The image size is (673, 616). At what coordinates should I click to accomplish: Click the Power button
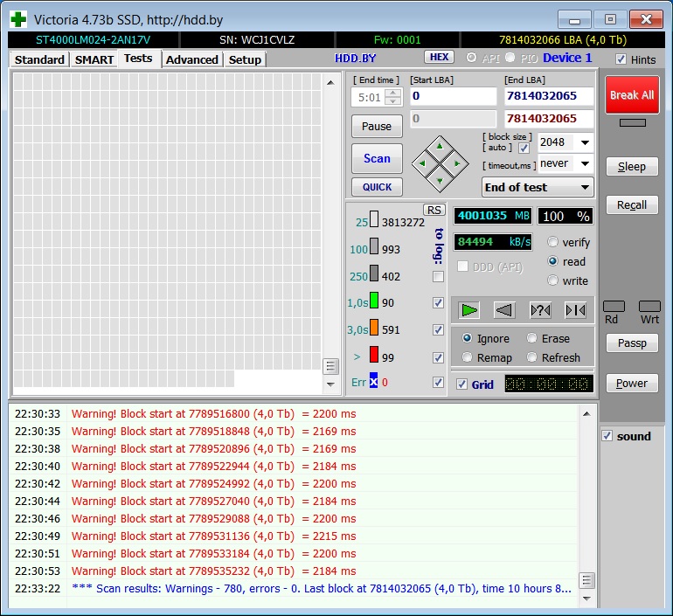click(632, 383)
